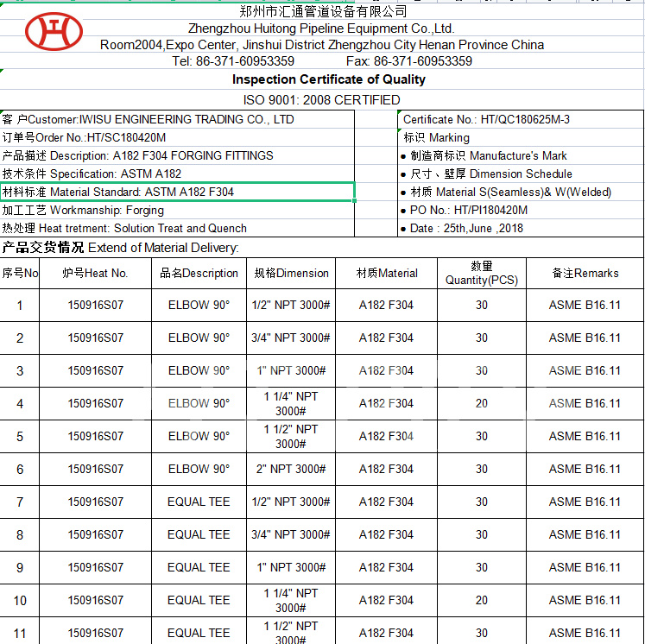645x644 pixels.
Task: Select the EQUAL TEE description in row 7
Action: point(199,502)
